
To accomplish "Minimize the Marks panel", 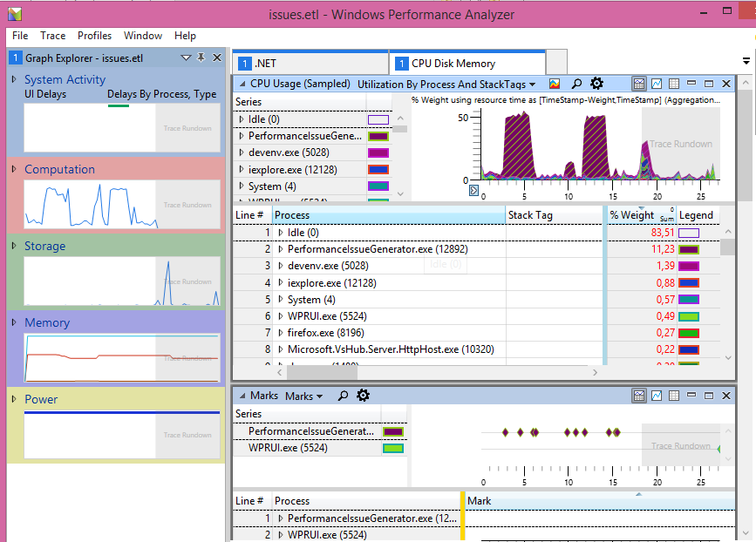I will click(x=691, y=396).
